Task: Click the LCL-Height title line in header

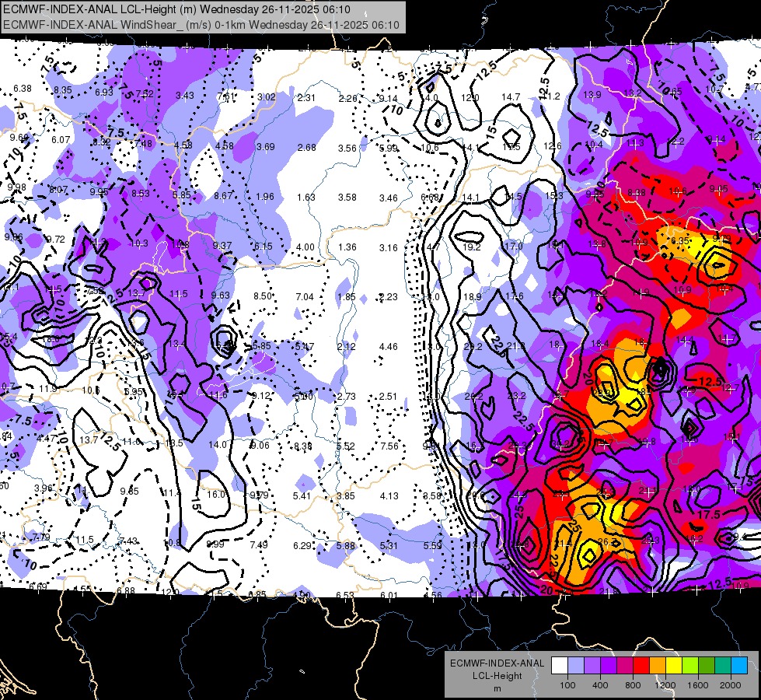Action: pos(176,9)
